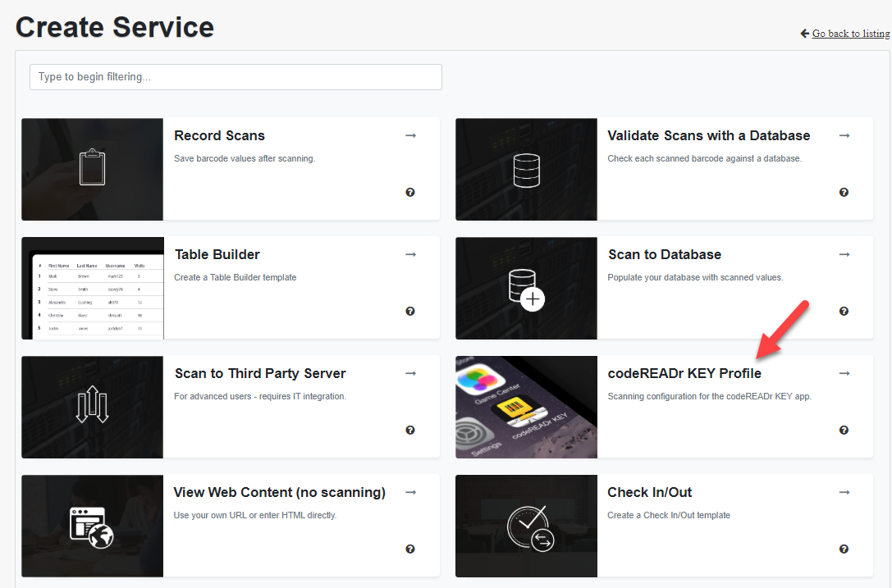Screen dimensions: 892x588
Task: Open help icon for codeREADr KEY Profile
Action: (x=844, y=430)
